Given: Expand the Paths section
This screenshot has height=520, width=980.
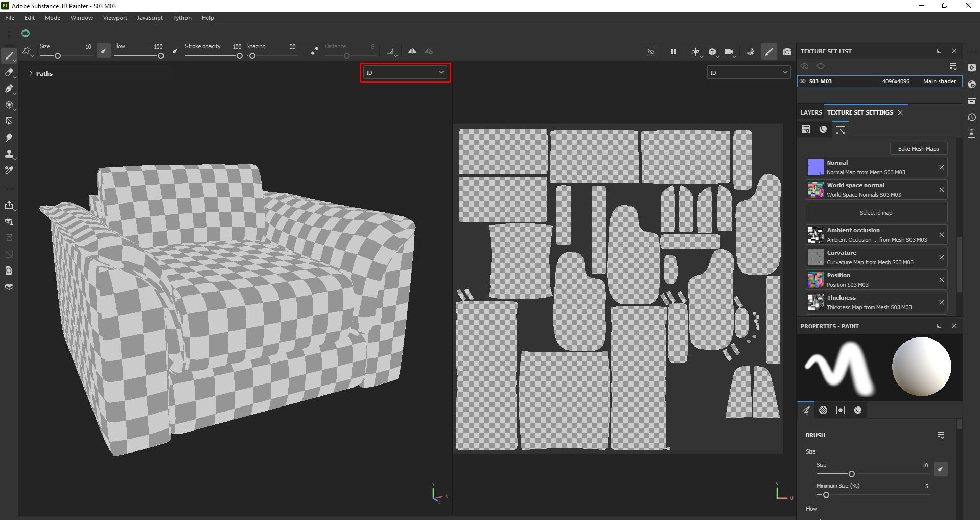Looking at the screenshot, I should pyautogui.click(x=31, y=74).
